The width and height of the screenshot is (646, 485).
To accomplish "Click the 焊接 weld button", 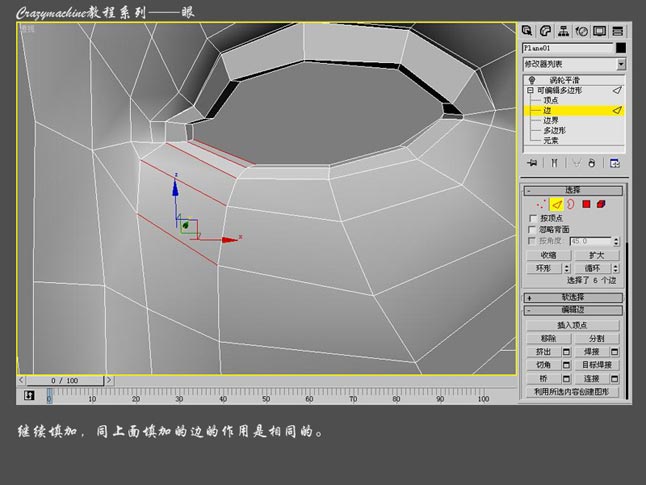I will 592,352.
